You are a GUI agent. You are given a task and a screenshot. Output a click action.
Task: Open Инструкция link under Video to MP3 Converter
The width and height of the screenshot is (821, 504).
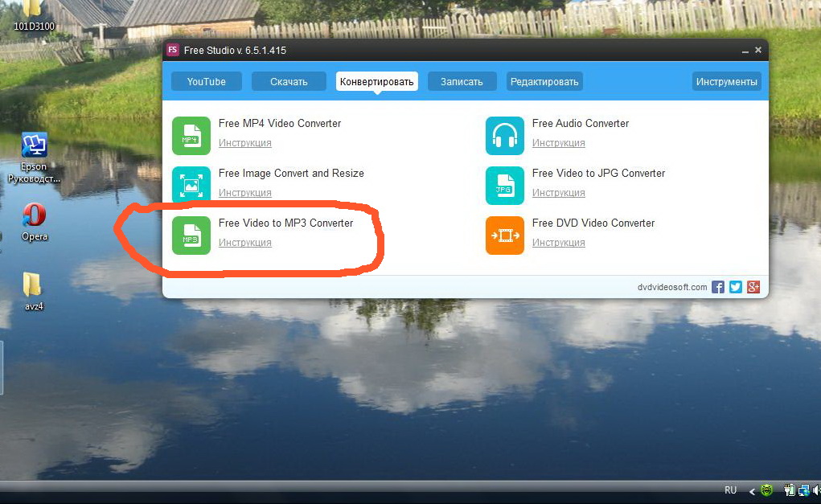(245, 242)
